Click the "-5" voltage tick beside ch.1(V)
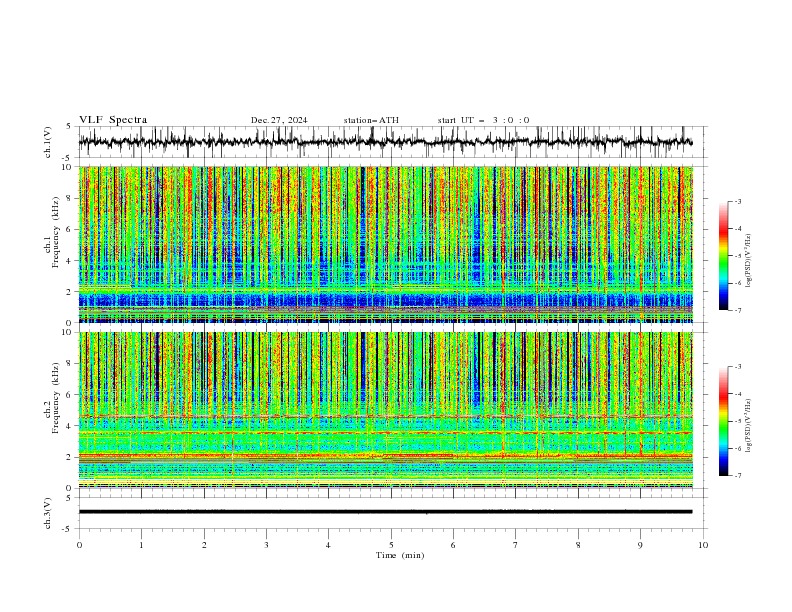792x612 pixels. coord(67,158)
